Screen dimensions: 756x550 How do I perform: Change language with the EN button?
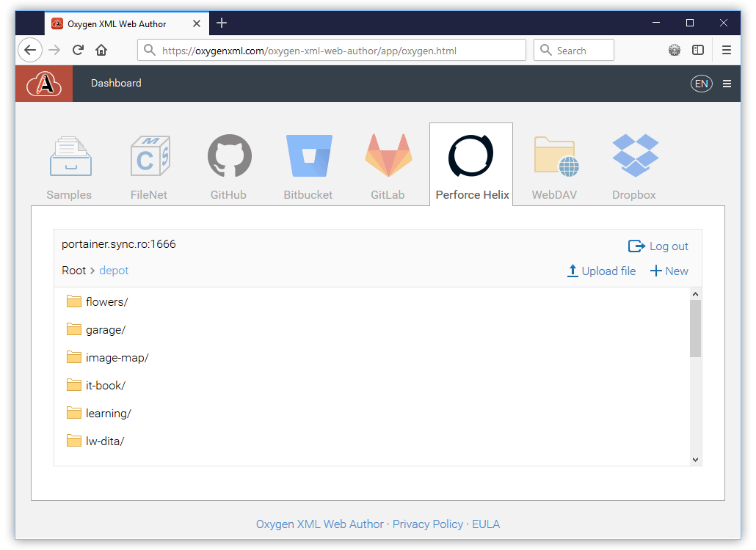702,84
